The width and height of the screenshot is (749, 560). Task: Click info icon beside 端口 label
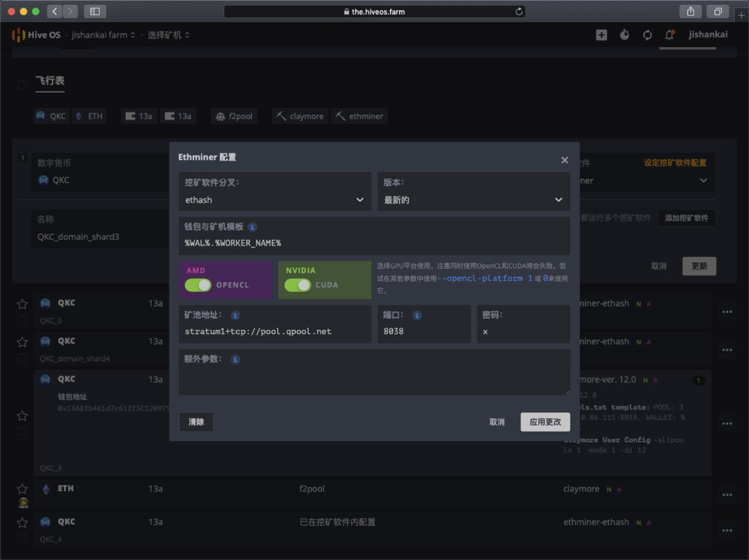tap(417, 315)
